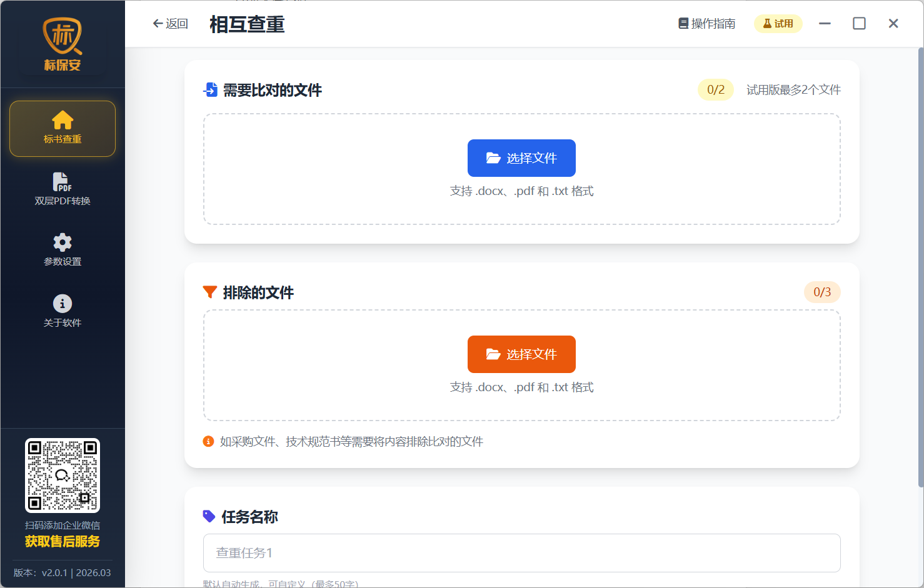The width and height of the screenshot is (924, 588).
Task: Click the version text v2.0.1 | 2026.03
Action: pos(63,573)
